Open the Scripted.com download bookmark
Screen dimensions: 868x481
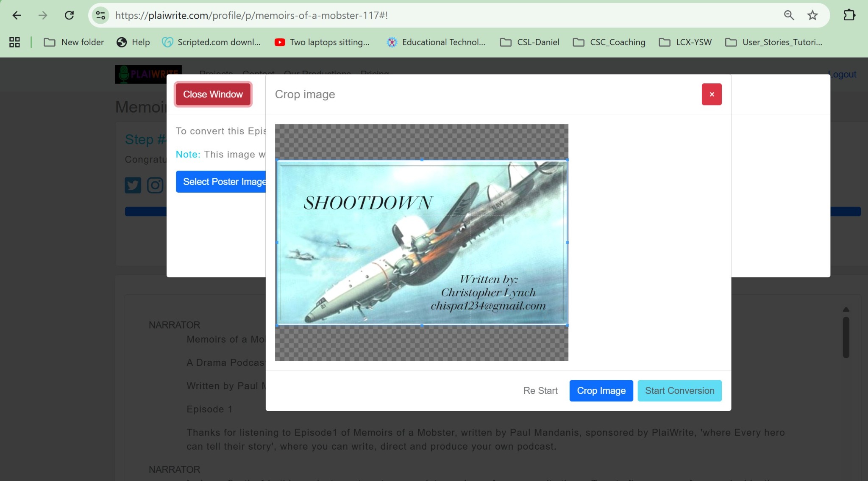pos(211,42)
